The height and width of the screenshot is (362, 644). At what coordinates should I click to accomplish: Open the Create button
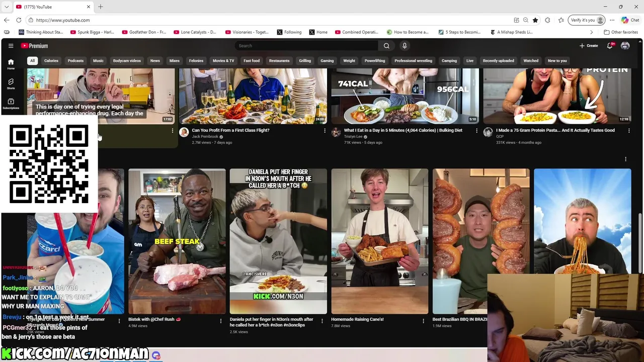click(x=589, y=46)
